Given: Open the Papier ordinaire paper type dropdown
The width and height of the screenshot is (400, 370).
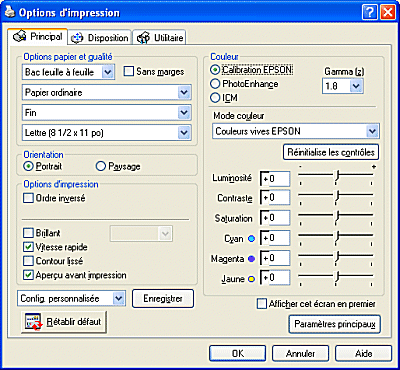Looking at the screenshot, I should [107, 92].
